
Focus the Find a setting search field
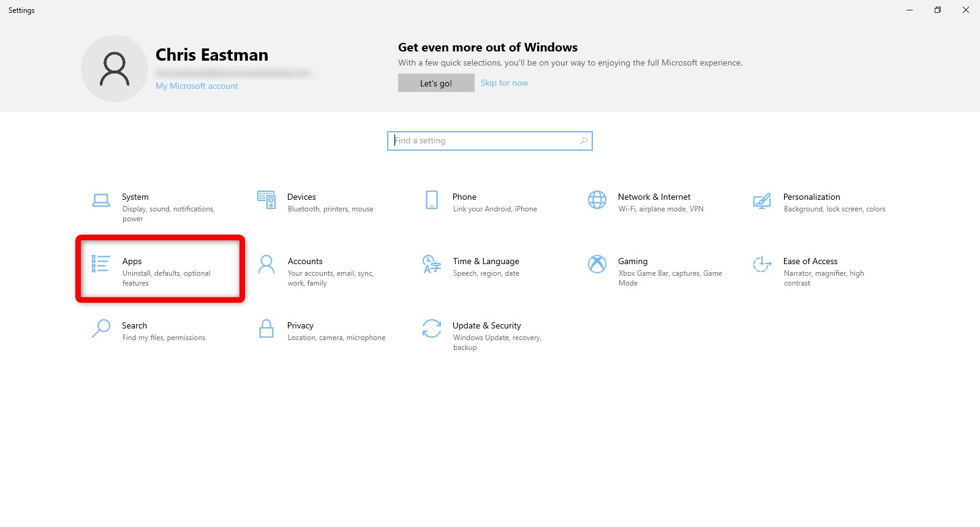490,141
